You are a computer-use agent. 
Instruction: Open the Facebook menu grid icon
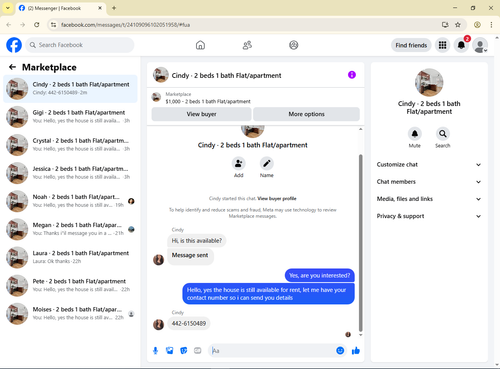coord(442,45)
